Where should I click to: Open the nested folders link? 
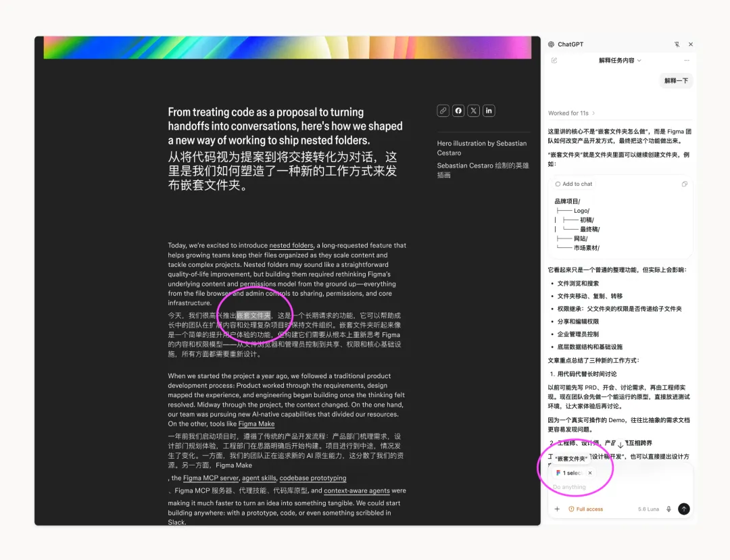tap(291, 246)
